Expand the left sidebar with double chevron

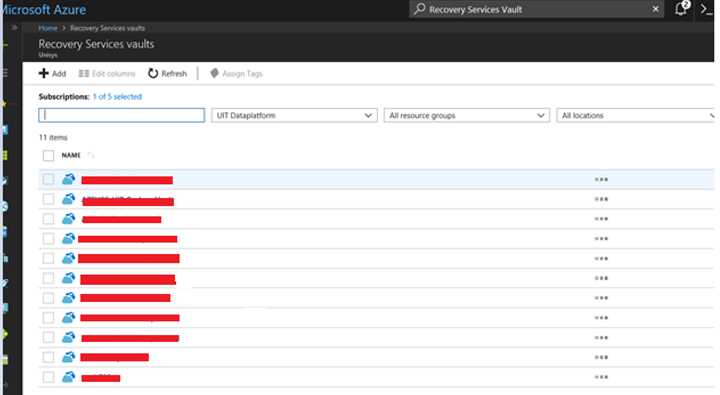pyautogui.click(x=14, y=28)
